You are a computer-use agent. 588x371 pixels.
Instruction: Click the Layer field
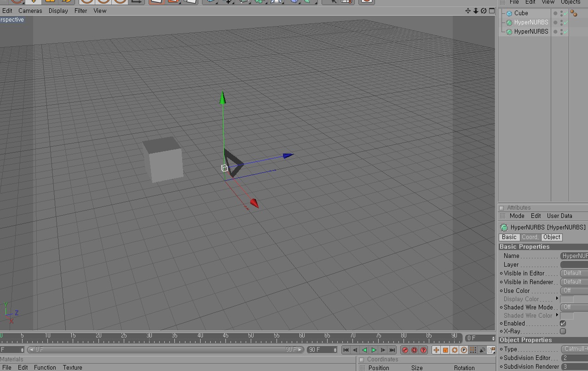[574, 265]
